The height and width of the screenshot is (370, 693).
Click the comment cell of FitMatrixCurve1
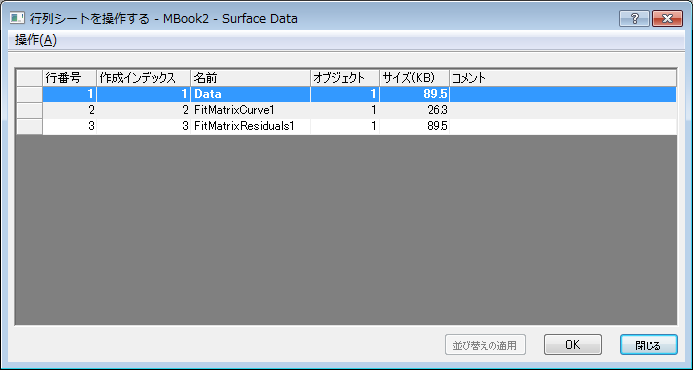(563, 110)
